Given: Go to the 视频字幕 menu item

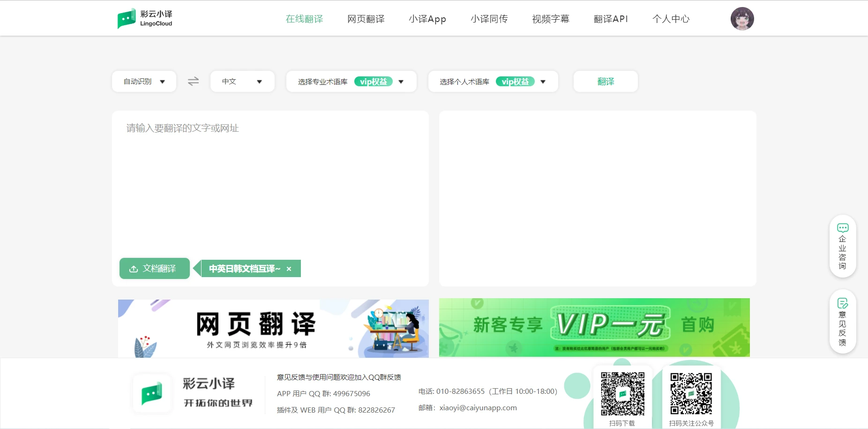Looking at the screenshot, I should tap(550, 19).
